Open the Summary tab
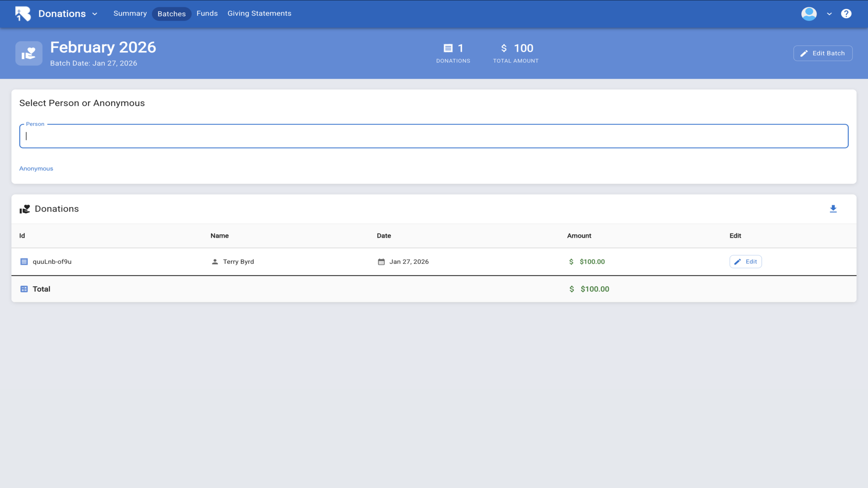Image resolution: width=868 pixels, height=488 pixels. pos(130,14)
